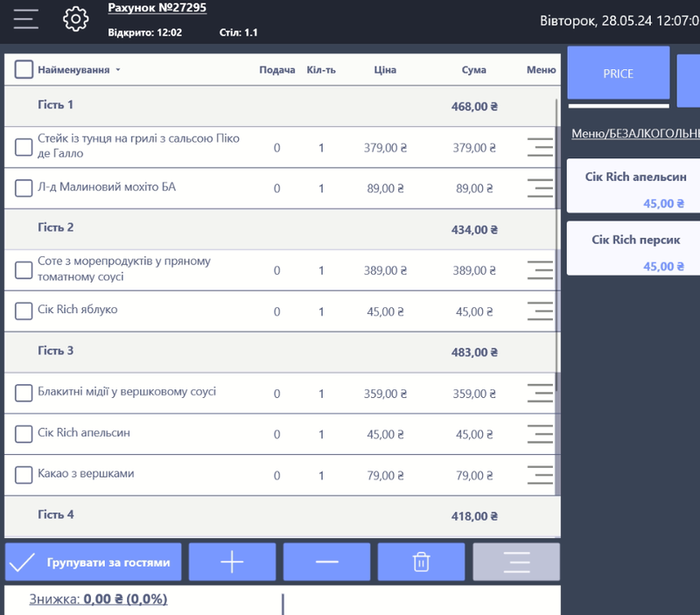Click the Знижка discount link
Image resolution: width=700 pixels, height=615 pixels.
(x=98, y=599)
